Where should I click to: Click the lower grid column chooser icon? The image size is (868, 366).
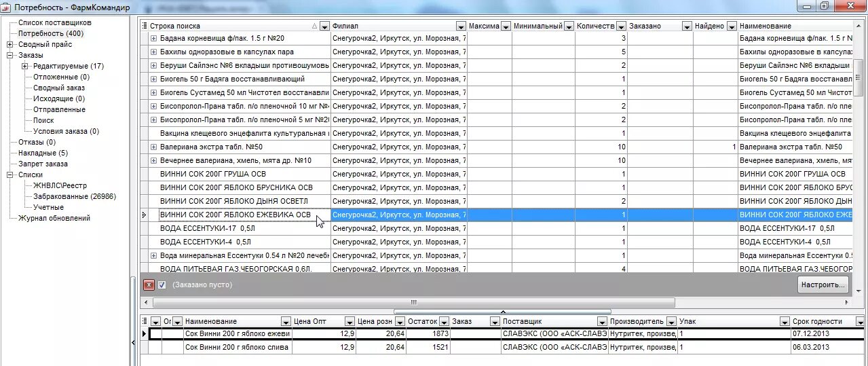(x=144, y=321)
